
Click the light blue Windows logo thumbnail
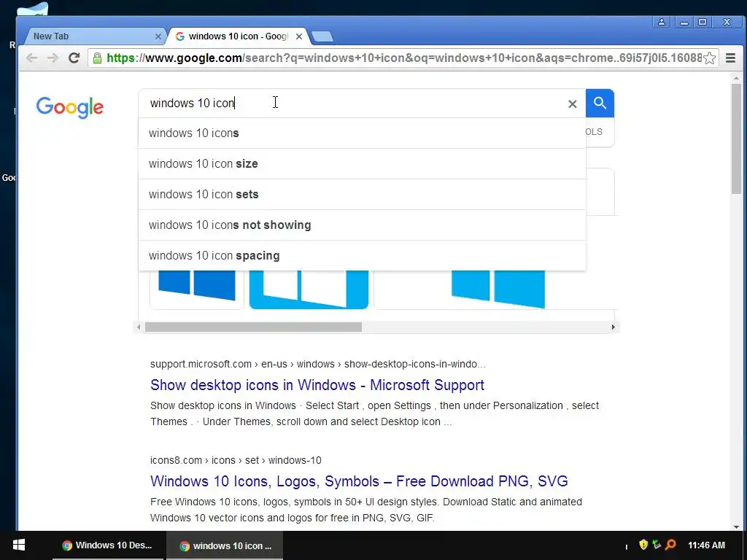tap(495, 289)
